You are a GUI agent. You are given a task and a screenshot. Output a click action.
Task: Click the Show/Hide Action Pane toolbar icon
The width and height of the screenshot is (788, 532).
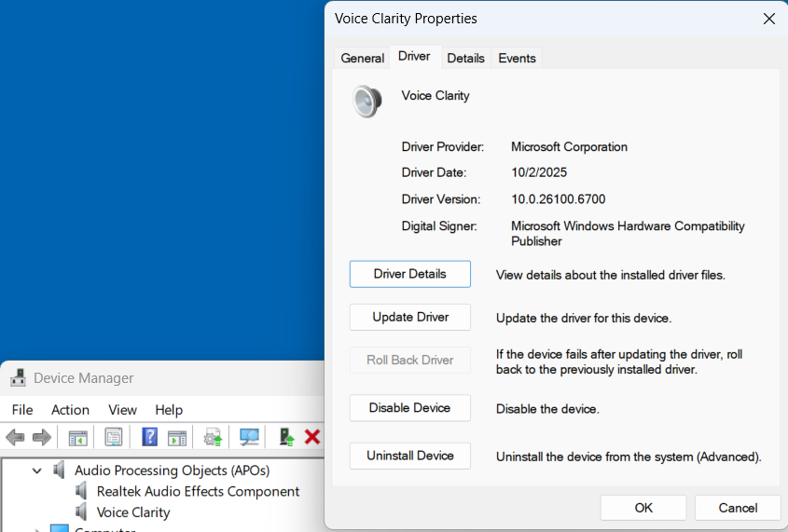point(177,437)
